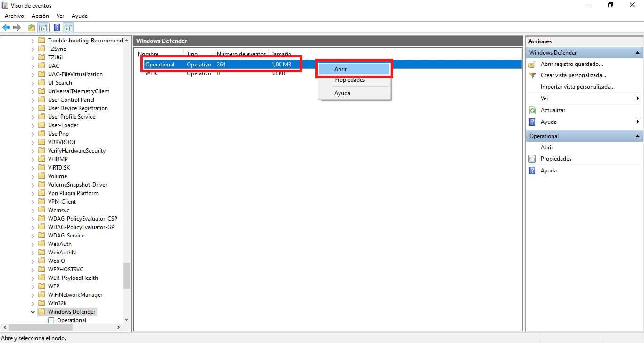The image size is (644, 343).
Task: Click the tree pane scroll-down arrow
Action: pyautogui.click(x=126, y=319)
